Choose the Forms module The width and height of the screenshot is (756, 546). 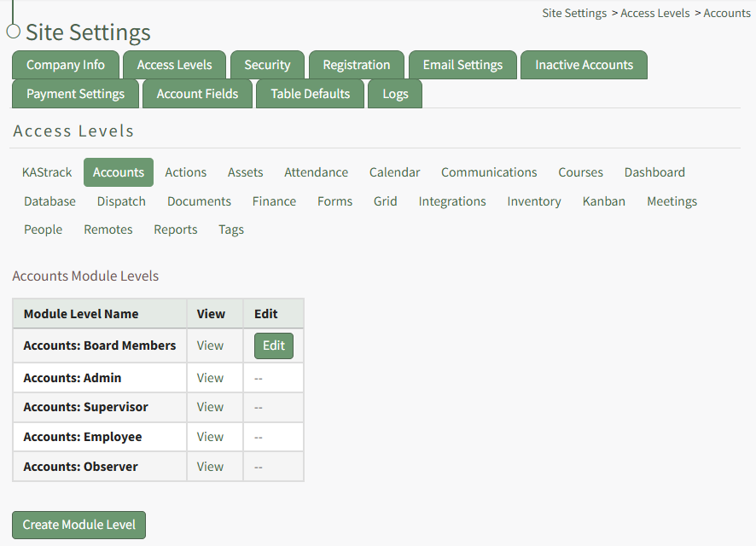(x=335, y=201)
